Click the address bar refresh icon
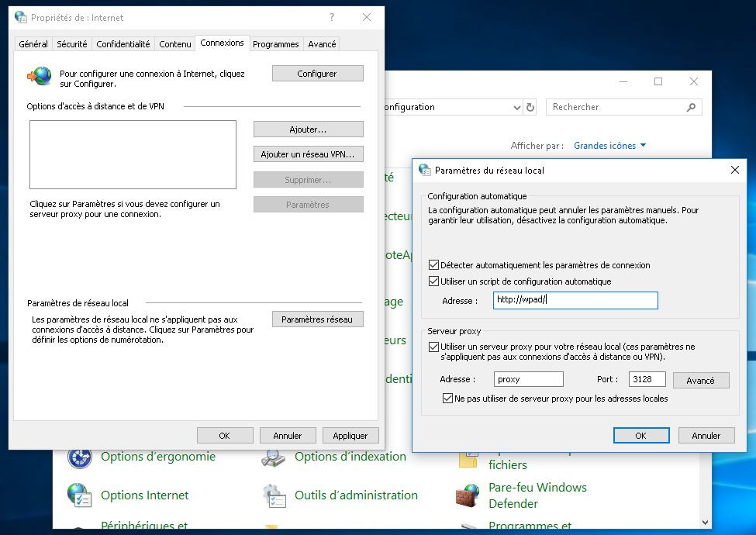The height and width of the screenshot is (535, 756). pyautogui.click(x=529, y=107)
